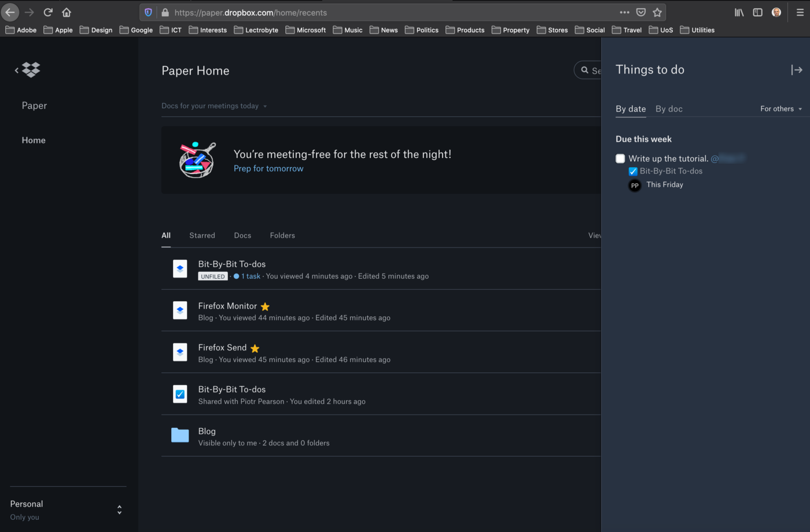Screen dimensions: 810x532
Task: Open the search in Paper Home
Action: coord(584,70)
